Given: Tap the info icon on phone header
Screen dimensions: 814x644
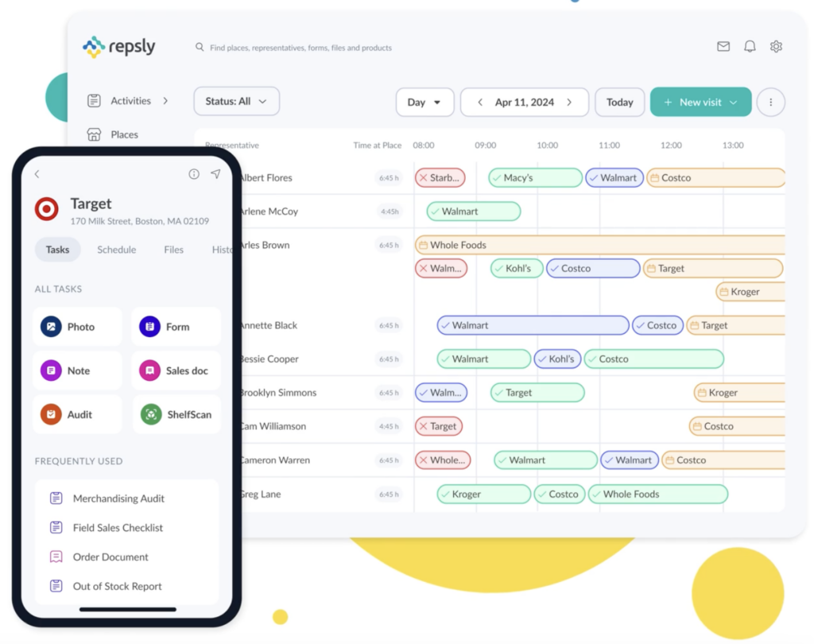Looking at the screenshot, I should click(x=194, y=174).
